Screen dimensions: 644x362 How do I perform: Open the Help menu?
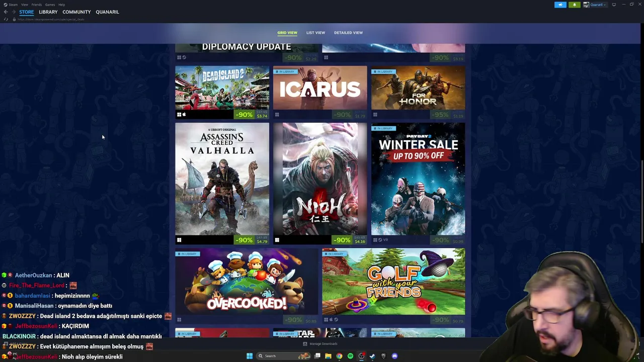coord(61,5)
